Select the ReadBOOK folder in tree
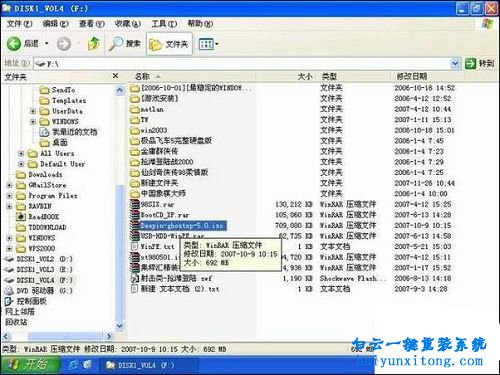 pos(38,217)
